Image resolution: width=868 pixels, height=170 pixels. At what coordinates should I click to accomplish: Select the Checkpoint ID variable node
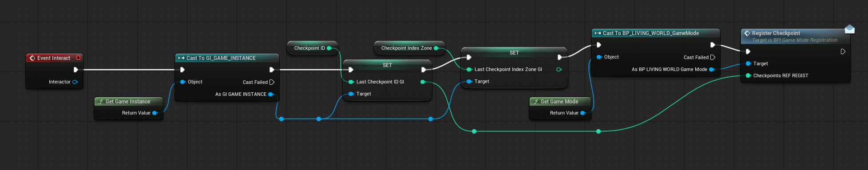point(313,48)
